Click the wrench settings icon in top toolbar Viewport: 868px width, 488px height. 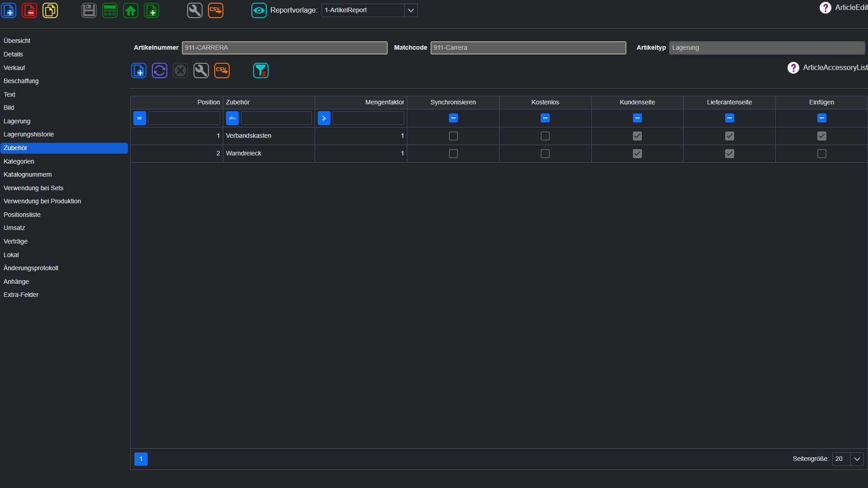pyautogui.click(x=195, y=10)
